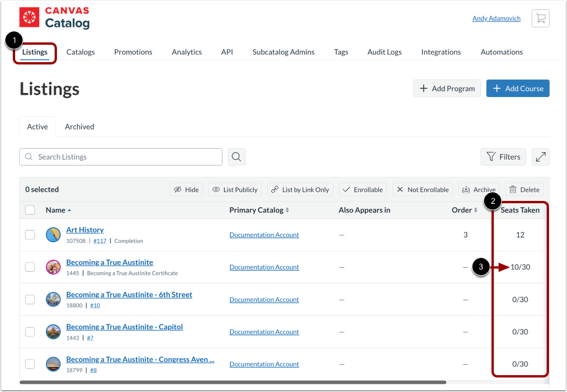Sort by the Seats Taken column

click(520, 210)
